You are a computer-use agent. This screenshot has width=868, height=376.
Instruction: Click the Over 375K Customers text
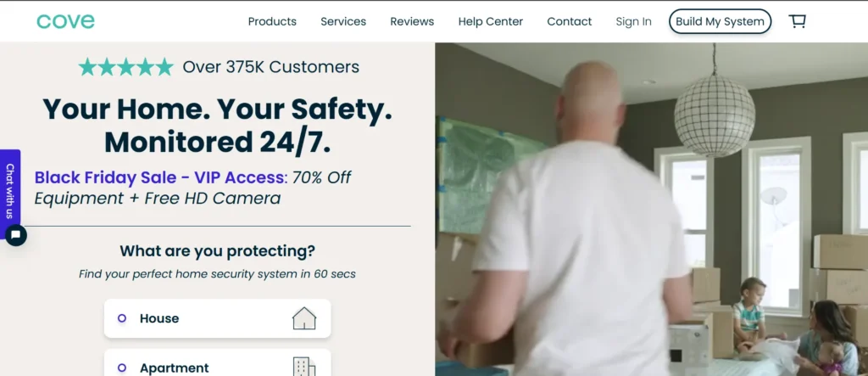coord(270,67)
